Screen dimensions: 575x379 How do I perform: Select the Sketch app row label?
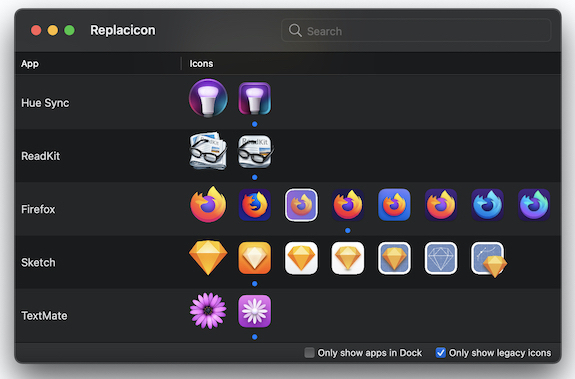[x=38, y=262]
